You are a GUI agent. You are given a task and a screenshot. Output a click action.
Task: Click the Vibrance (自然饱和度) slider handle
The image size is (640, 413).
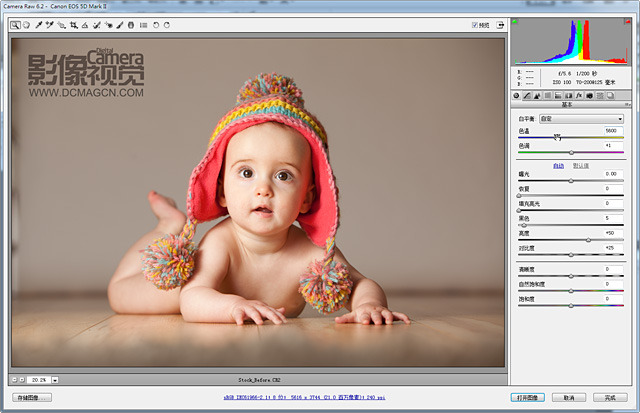coord(571,291)
